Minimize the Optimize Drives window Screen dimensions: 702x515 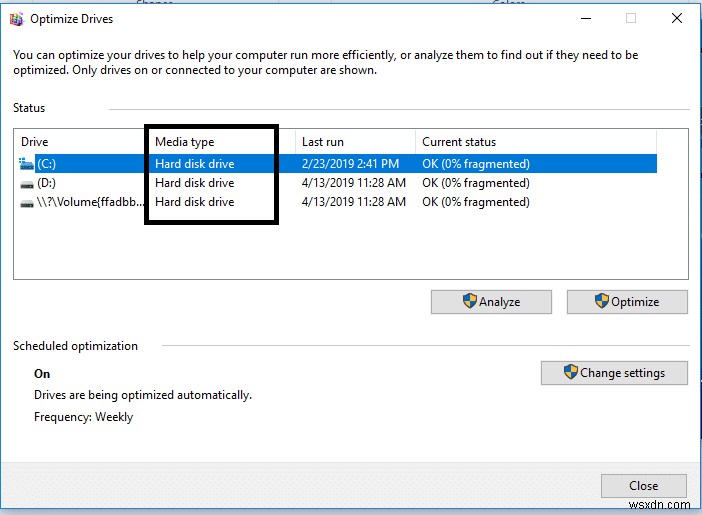click(x=586, y=18)
